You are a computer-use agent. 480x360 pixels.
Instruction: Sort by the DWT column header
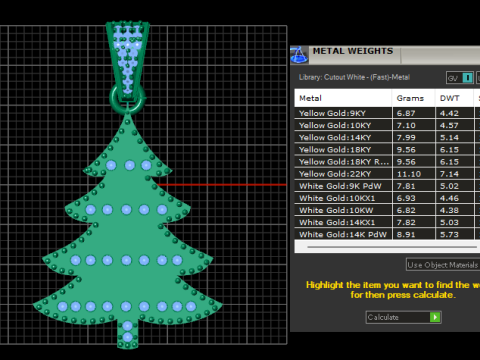[x=454, y=98]
